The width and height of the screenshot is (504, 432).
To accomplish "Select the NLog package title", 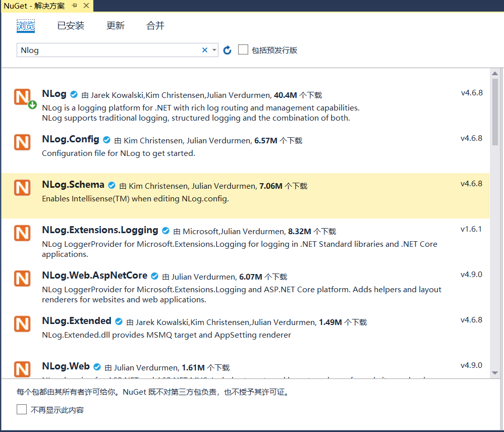I will [54, 94].
